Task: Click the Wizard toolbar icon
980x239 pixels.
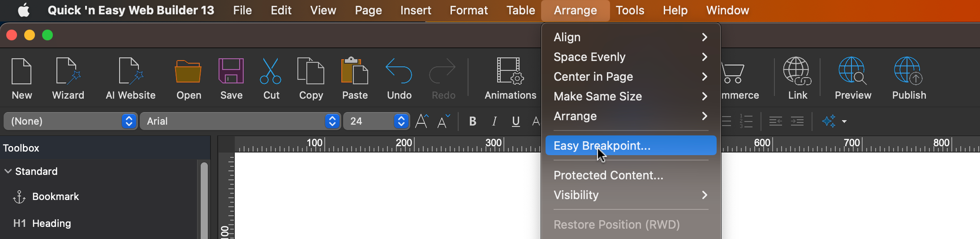Action: [68, 72]
